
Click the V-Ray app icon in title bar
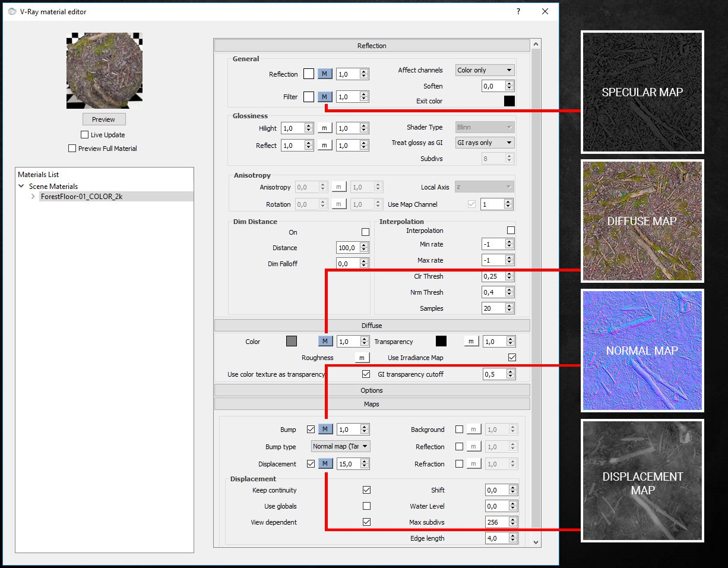pyautogui.click(x=12, y=11)
